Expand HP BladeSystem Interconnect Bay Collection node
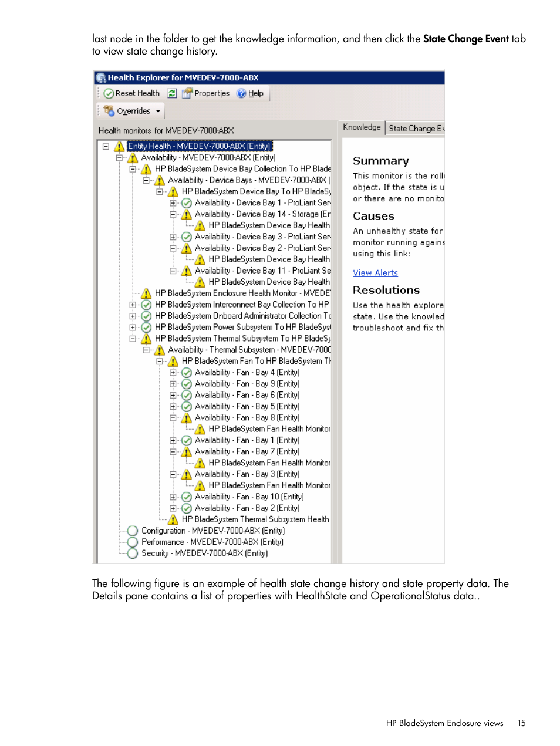Viewport: 560px width, 746px height. 133,305
